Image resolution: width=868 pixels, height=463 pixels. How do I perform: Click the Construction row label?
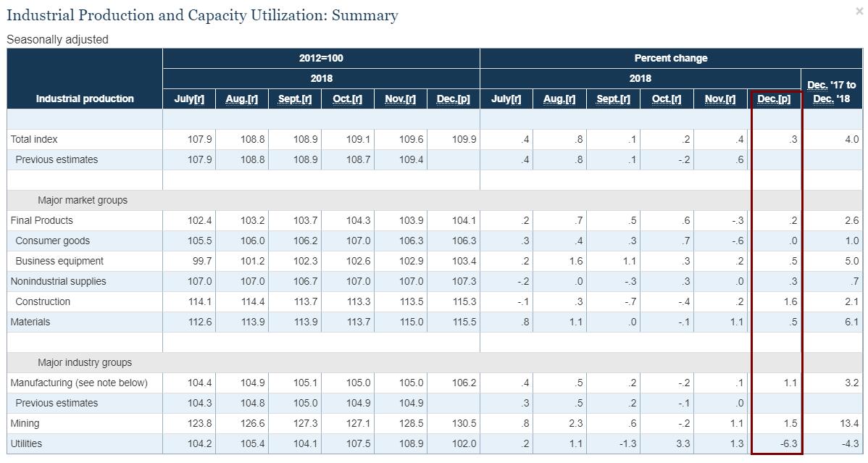pos(43,301)
